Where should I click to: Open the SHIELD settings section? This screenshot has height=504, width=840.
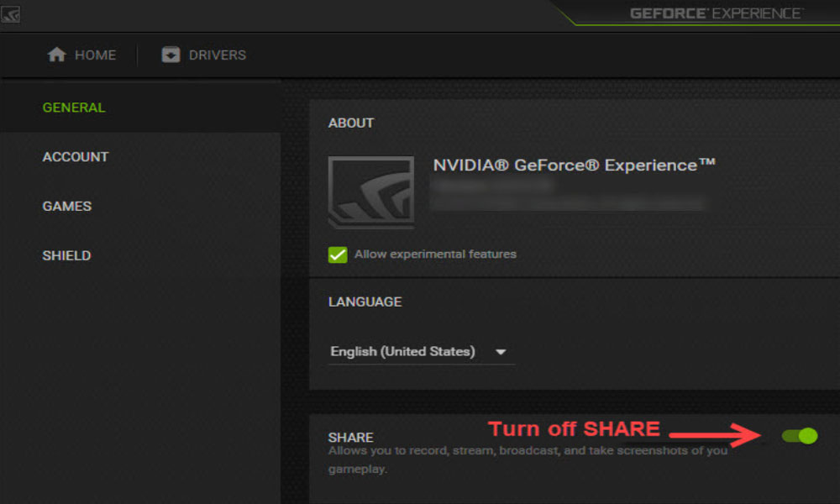(140, 255)
